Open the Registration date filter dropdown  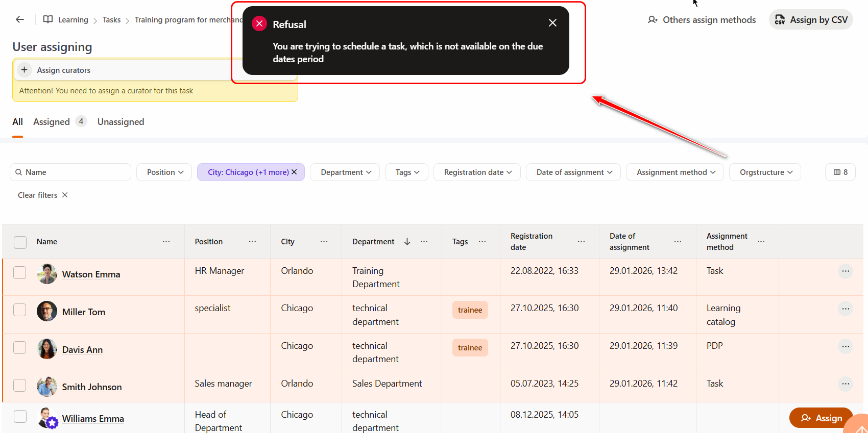coord(477,172)
